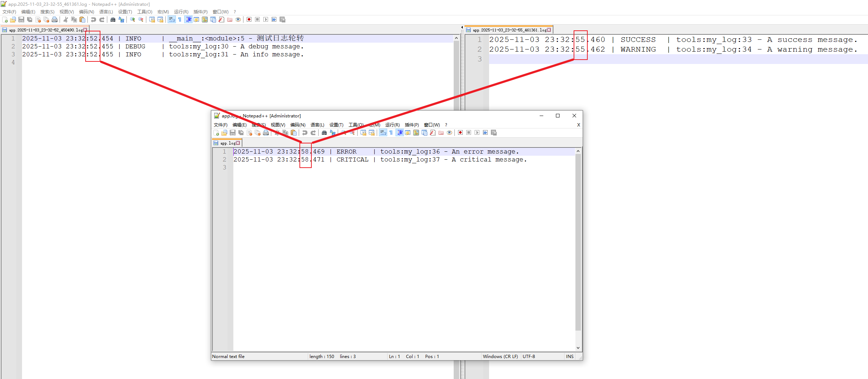This screenshot has width=868, height=379.
Task: Open the Replace dialog icon
Action: point(121,20)
